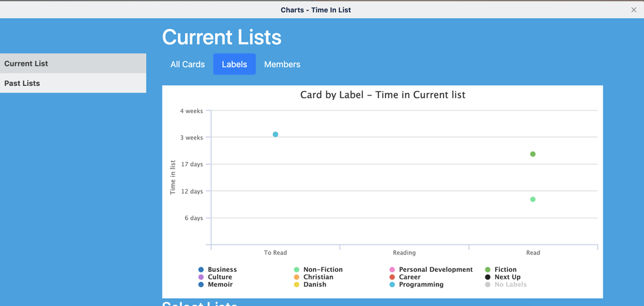Toggle the Christian legend entry
This screenshot has height=306, width=644.
pos(314,277)
